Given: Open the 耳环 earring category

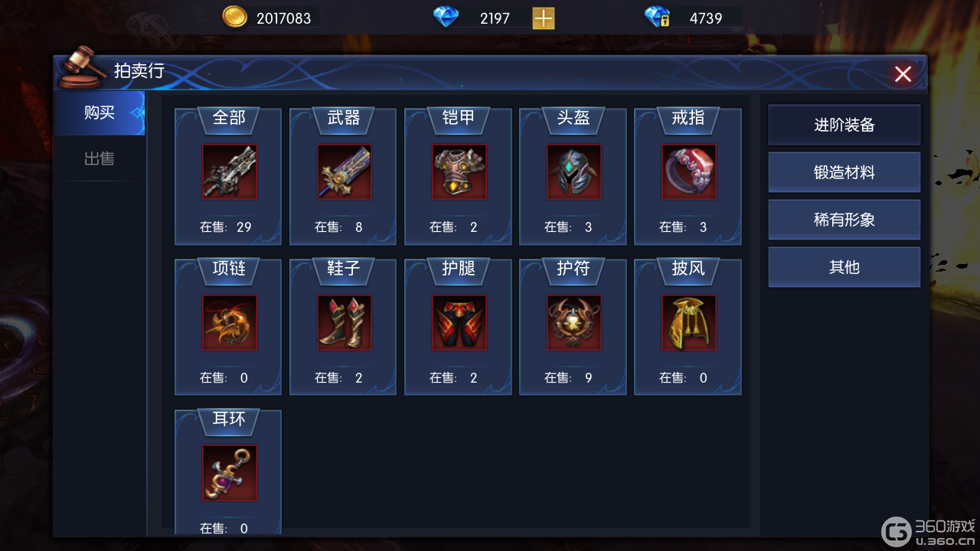Looking at the screenshot, I should [x=229, y=472].
